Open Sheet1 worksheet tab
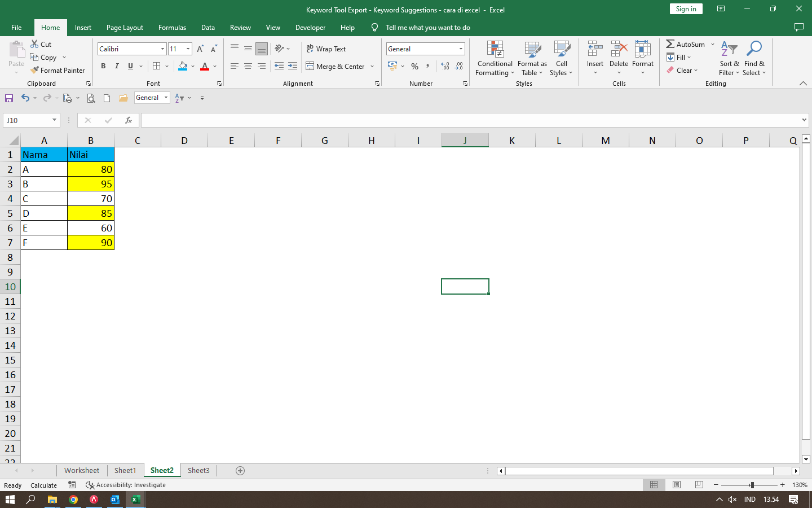Viewport: 812px width, 508px height. (125, 471)
